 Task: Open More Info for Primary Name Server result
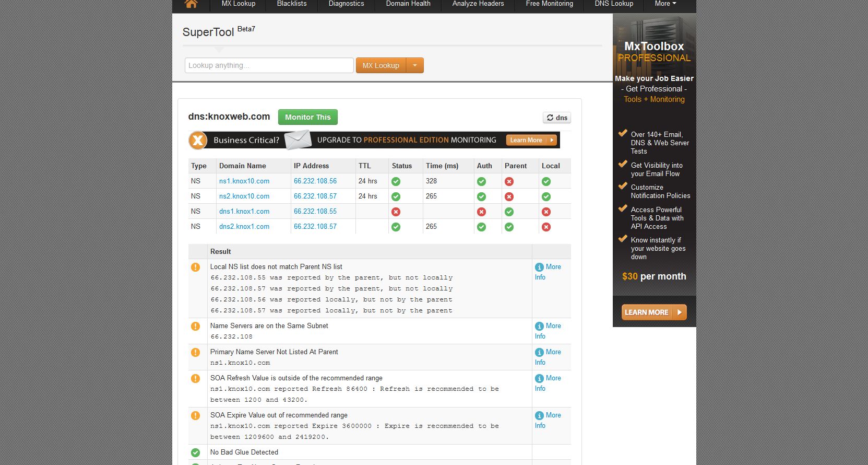(x=548, y=357)
